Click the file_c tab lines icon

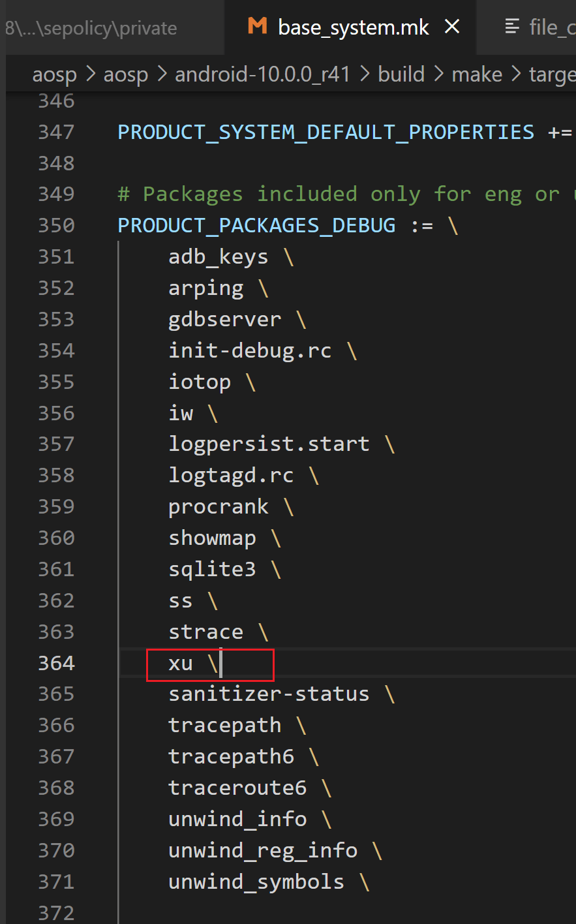[513, 27]
